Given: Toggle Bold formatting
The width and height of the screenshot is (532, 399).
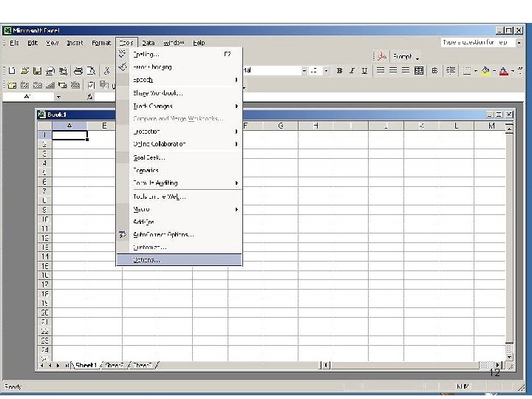Looking at the screenshot, I should click(x=339, y=71).
